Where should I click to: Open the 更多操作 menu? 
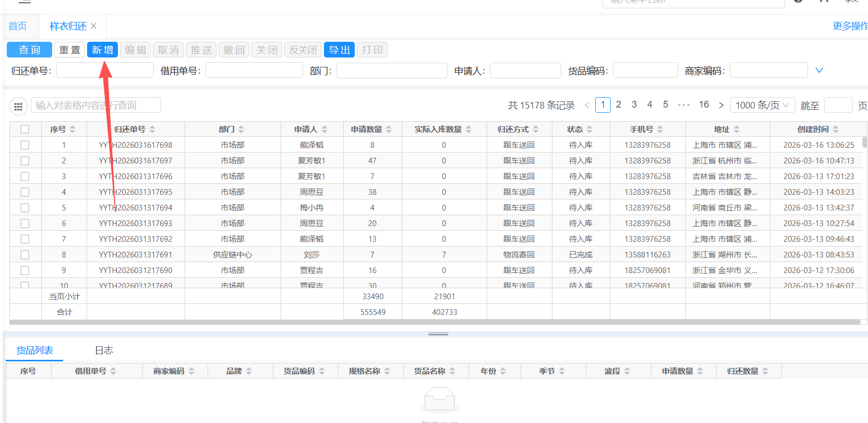(850, 26)
